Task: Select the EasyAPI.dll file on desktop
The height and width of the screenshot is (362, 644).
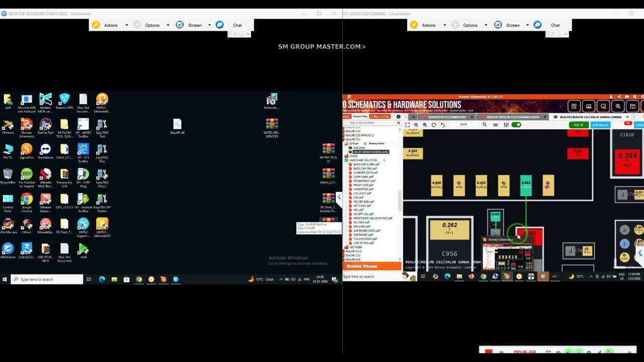Action: [177, 127]
